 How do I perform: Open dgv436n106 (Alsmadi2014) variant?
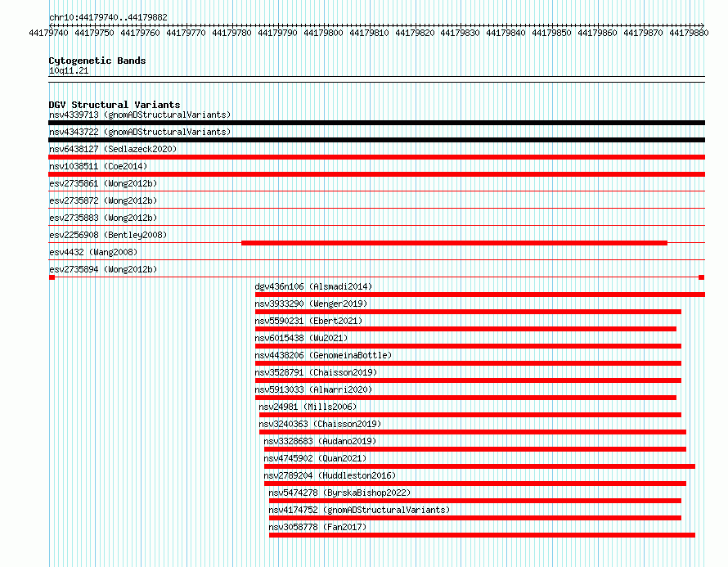(x=313, y=286)
